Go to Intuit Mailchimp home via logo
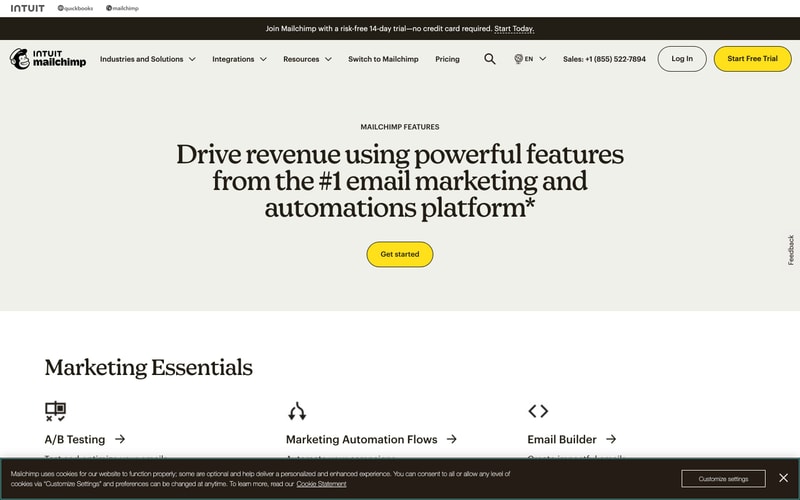800x500 pixels. (x=48, y=59)
